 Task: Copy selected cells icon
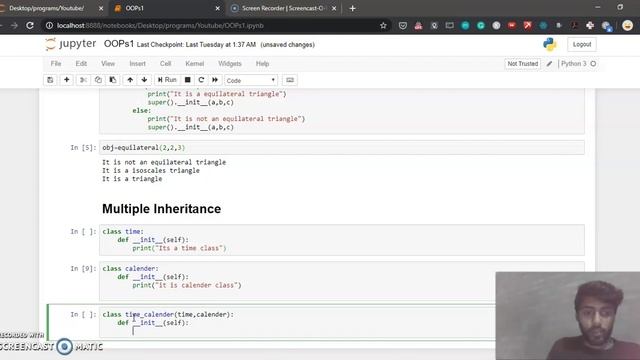[98, 80]
